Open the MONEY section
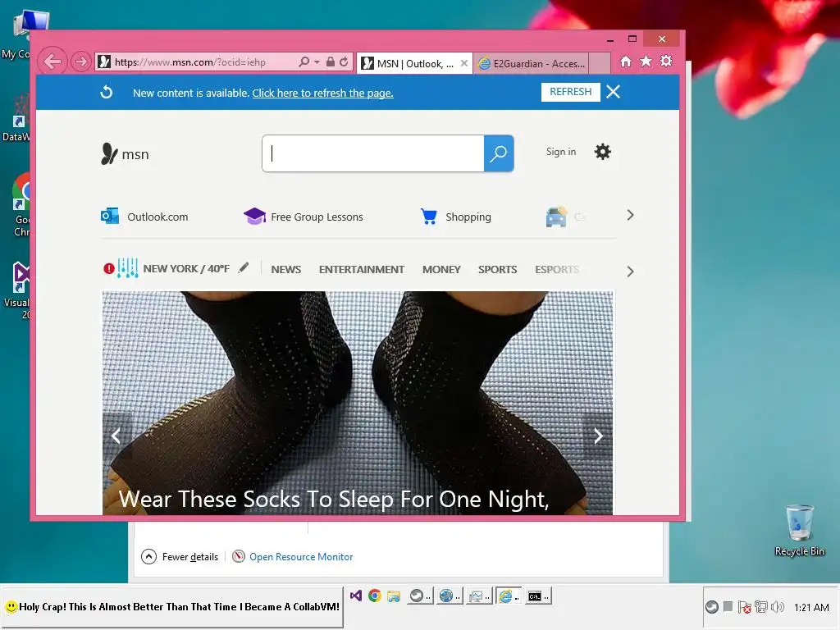The image size is (840, 630). [441, 269]
